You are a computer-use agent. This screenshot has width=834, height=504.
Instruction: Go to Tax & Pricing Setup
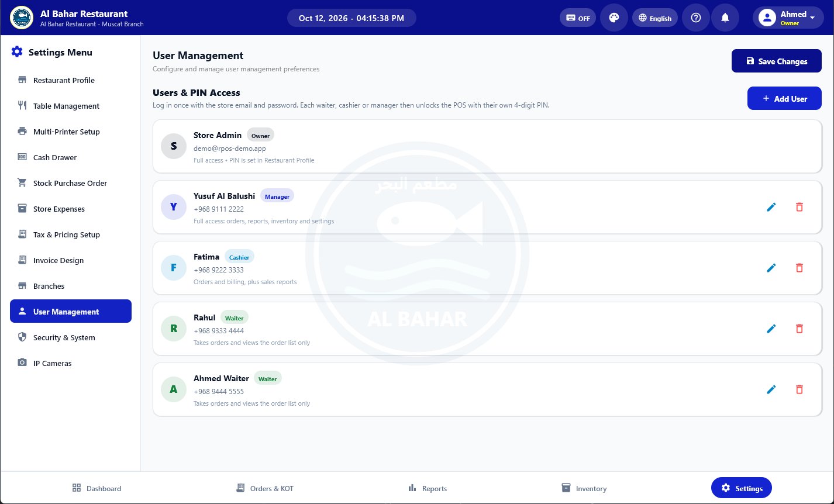pyautogui.click(x=71, y=234)
